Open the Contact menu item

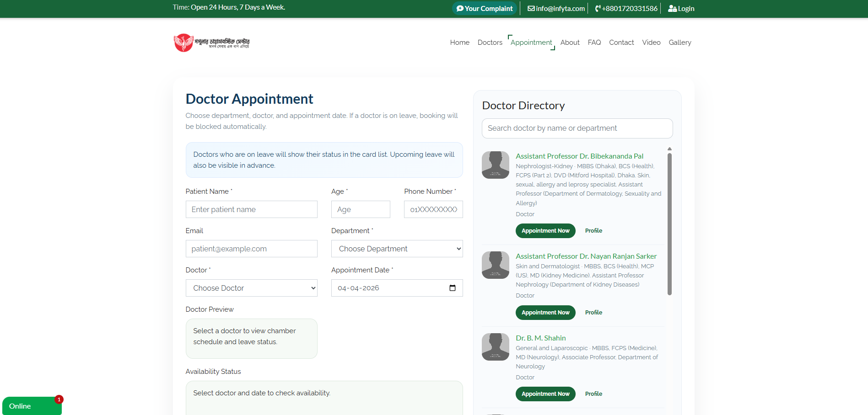[x=621, y=43]
